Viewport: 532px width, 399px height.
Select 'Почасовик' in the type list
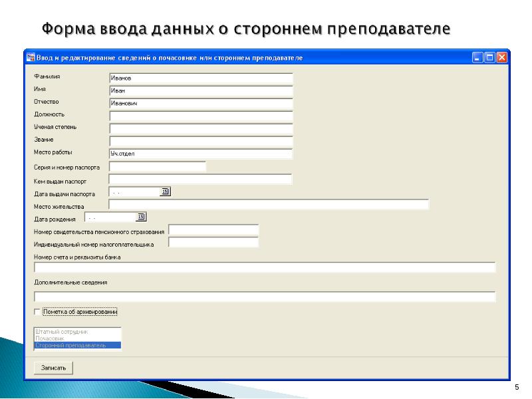[77, 338]
